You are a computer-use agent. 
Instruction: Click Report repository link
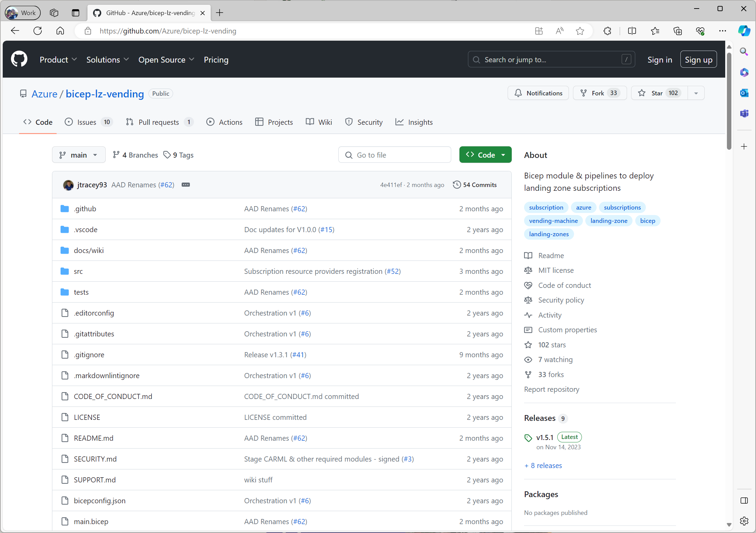point(551,389)
